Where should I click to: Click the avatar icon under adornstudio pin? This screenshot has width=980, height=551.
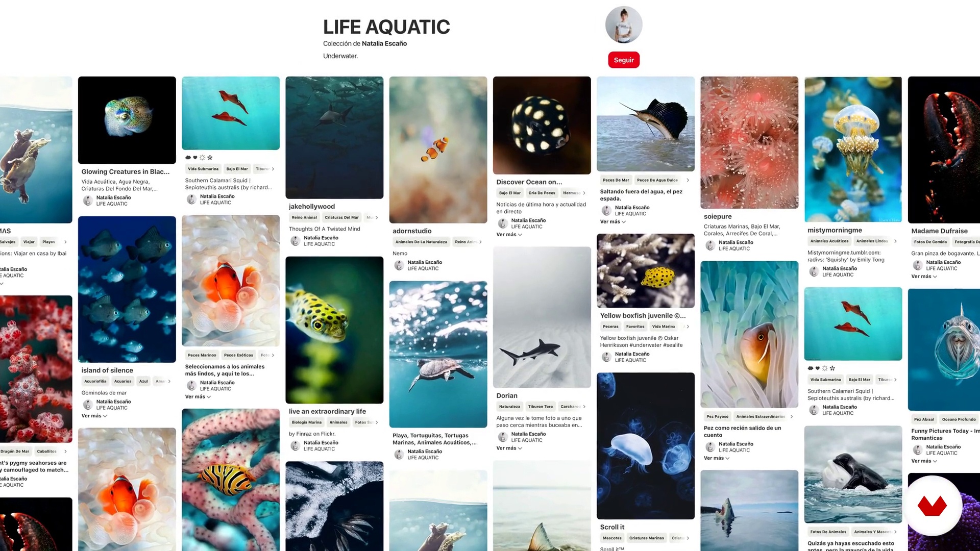coord(399,265)
